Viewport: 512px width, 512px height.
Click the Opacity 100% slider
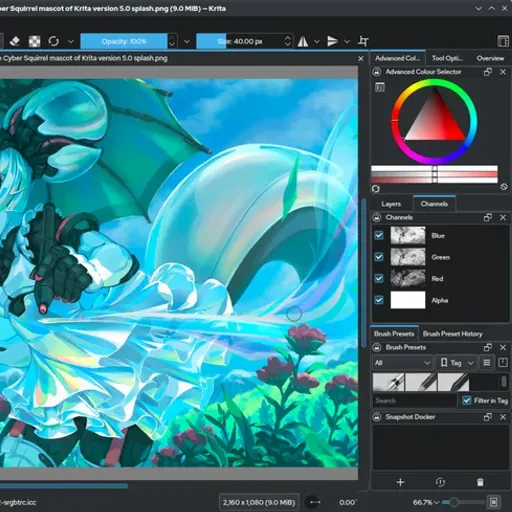tap(124, 41)
